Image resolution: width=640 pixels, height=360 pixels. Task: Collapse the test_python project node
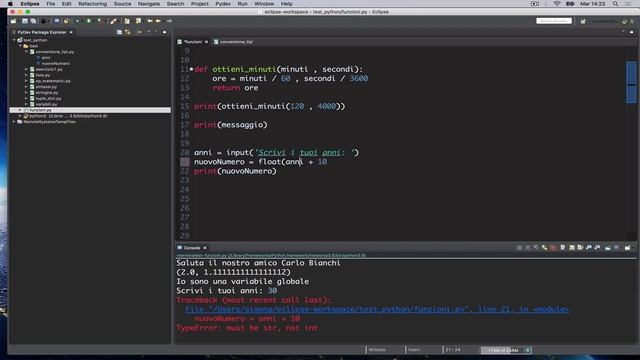[14, 40]
